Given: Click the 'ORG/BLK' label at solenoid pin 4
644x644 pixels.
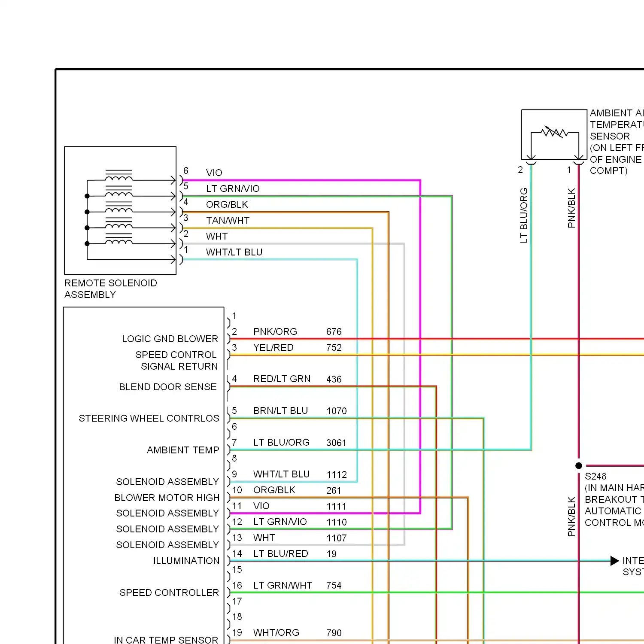Looking at the screenshot, I should click(x=227, y=204).
